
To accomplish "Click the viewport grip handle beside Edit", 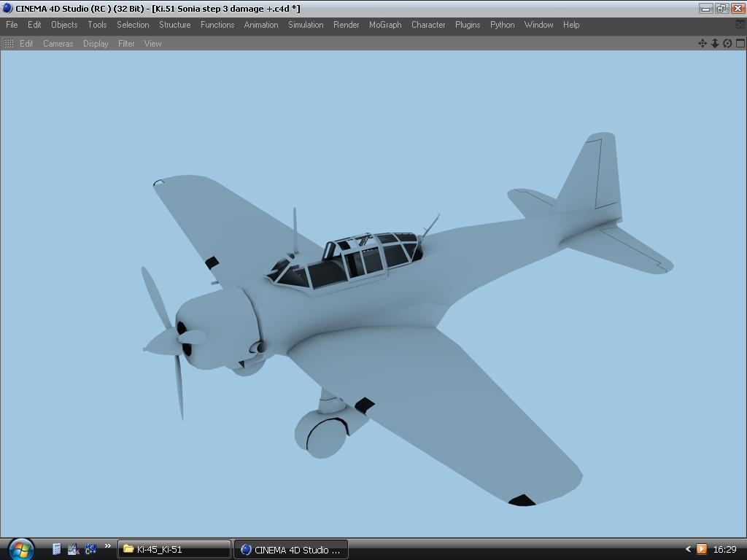I will 9,44.
